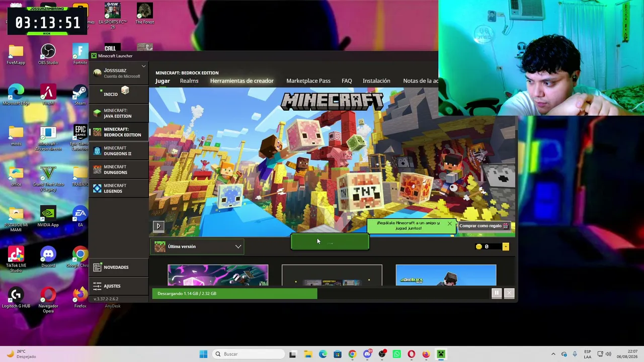Select the EA desktop icon
Image resolution: width=644 pixels, height=362 pixels.
pos(80,217)
